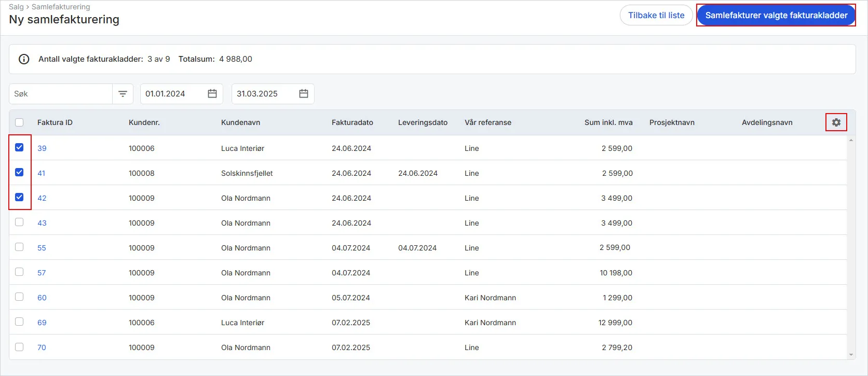Open invoice draft 69 link
Viewport: 868px width, 376px height.
click(42, 323)
